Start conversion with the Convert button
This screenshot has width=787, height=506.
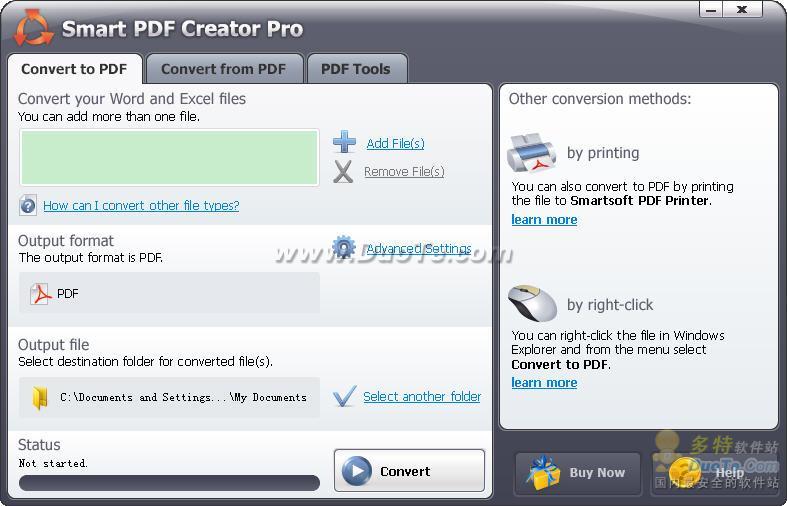[409, 471]
